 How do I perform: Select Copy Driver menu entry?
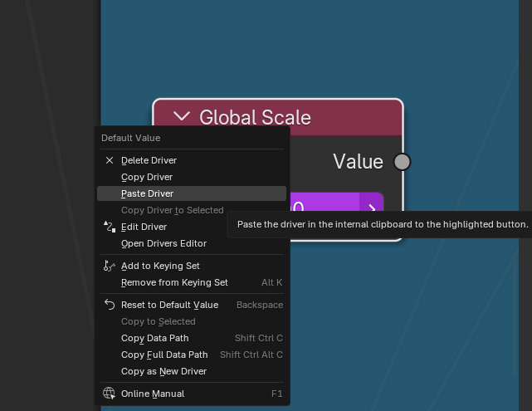click(192, 177)
